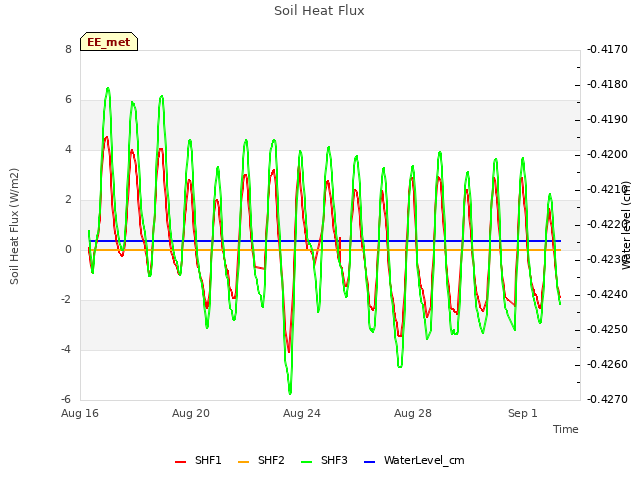Toggle WaterLevel_cm series in the legend

414,460
